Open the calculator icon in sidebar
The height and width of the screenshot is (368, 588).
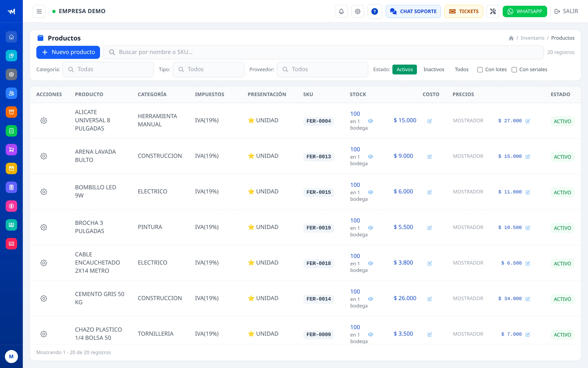[x=11, y=187]
